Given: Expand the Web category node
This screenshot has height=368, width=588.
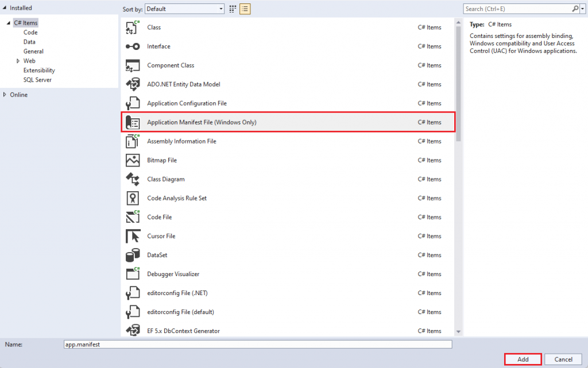Looking at the screenshot, I should point(18,60).
